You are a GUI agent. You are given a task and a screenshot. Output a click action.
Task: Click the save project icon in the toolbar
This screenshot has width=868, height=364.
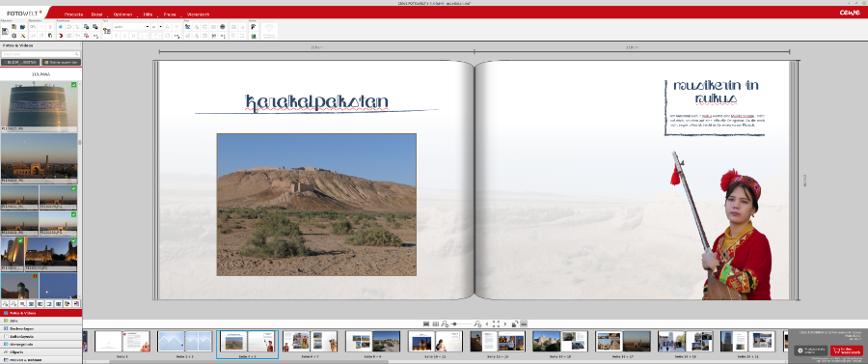5,32
